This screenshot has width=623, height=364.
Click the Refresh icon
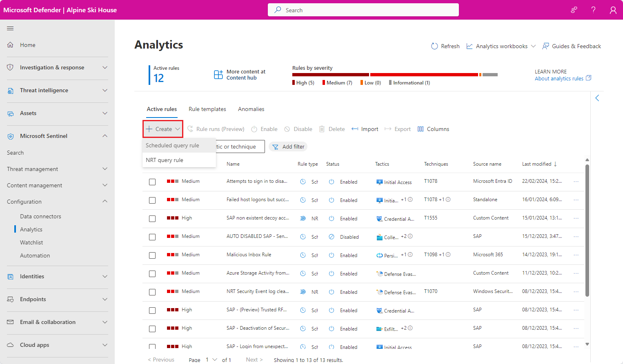click(x=434, y=46)
